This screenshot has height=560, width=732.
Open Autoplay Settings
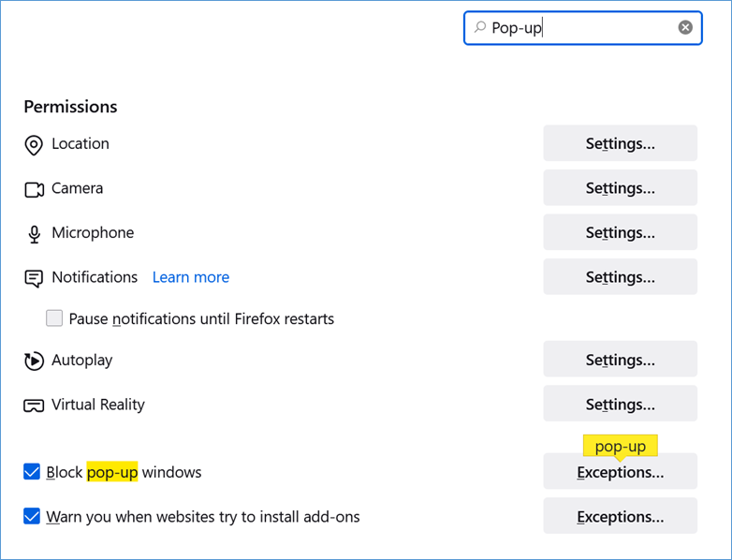[x=620, y=360]
